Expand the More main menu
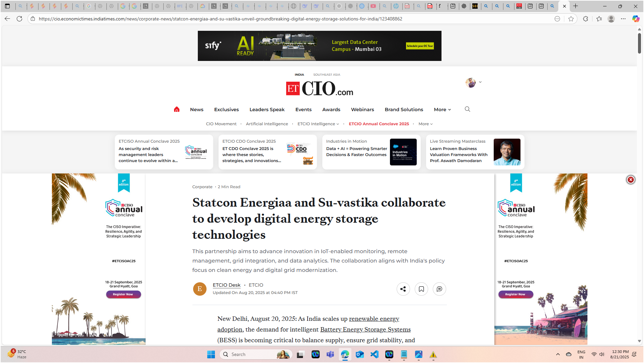 coord(442,110)
